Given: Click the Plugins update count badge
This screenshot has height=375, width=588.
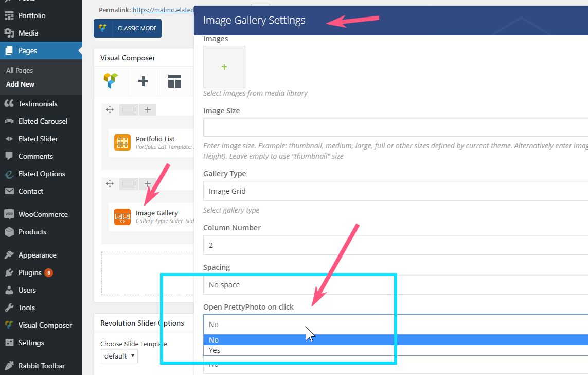Looking at the screenshot, I should point(49,272).
